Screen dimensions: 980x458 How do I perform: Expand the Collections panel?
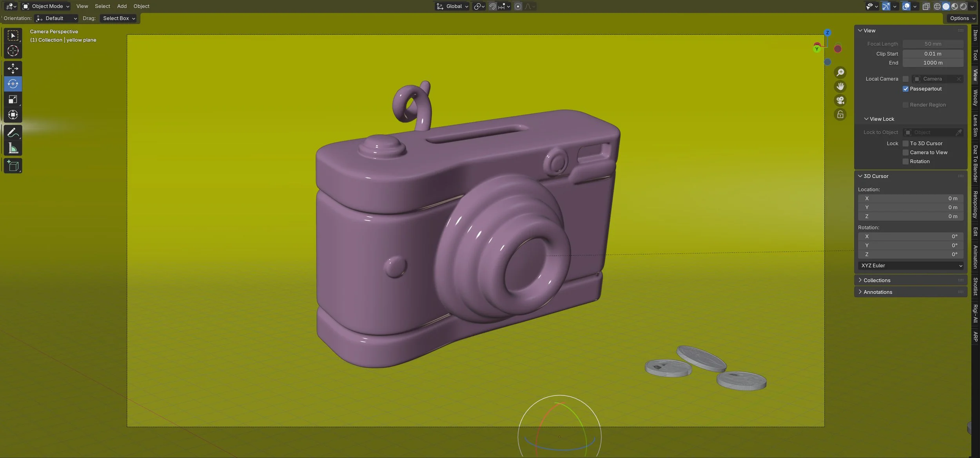click(x=877, y=280)
